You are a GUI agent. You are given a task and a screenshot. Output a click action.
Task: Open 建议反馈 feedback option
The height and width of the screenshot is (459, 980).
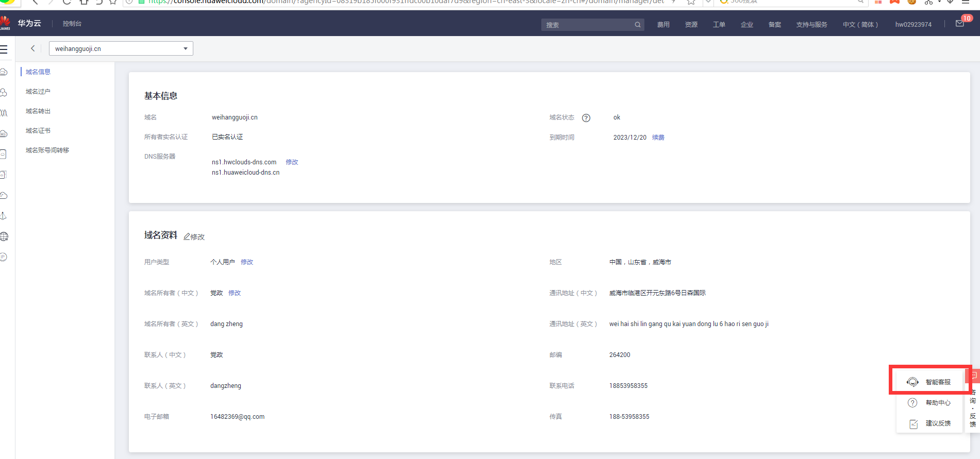929,423
